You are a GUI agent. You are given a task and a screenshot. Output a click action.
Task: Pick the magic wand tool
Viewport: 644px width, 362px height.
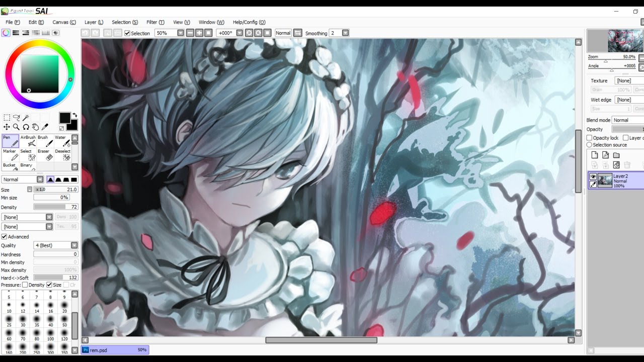[26, 118]
